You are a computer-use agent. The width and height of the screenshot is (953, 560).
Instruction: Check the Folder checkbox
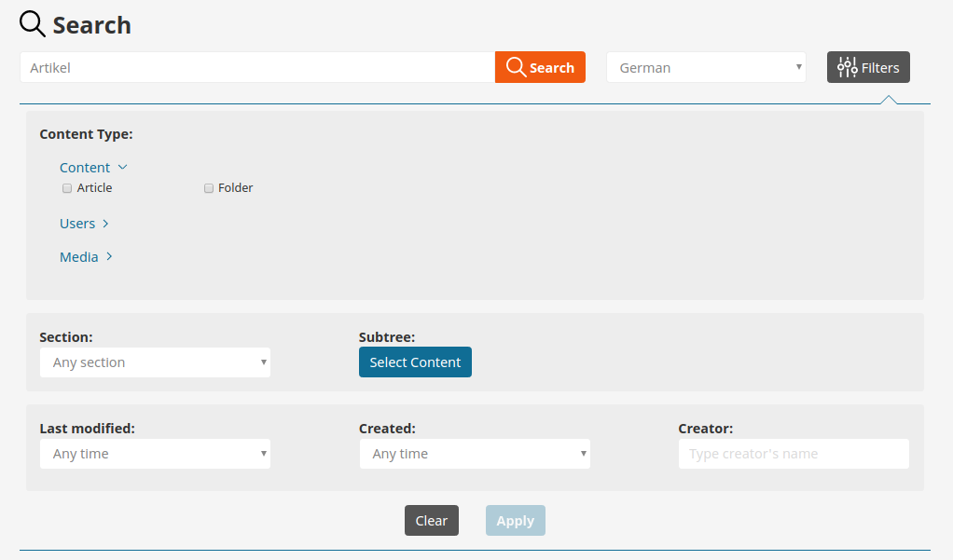point(209,188)
